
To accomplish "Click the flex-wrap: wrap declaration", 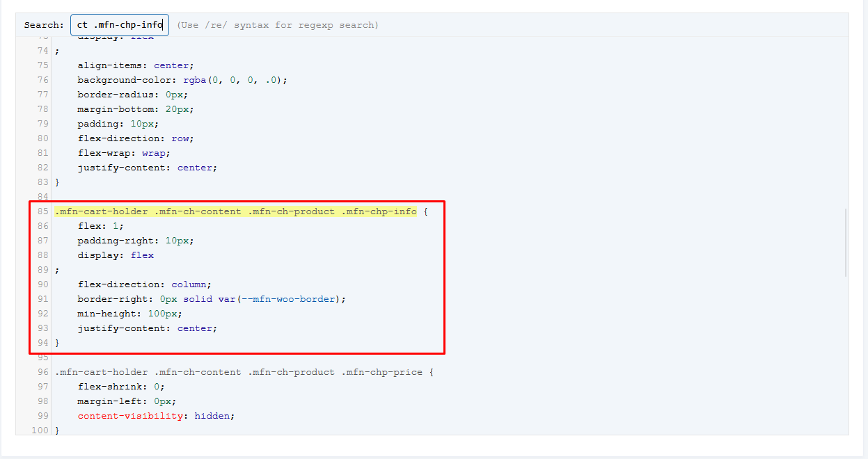I will pos(124,153).
